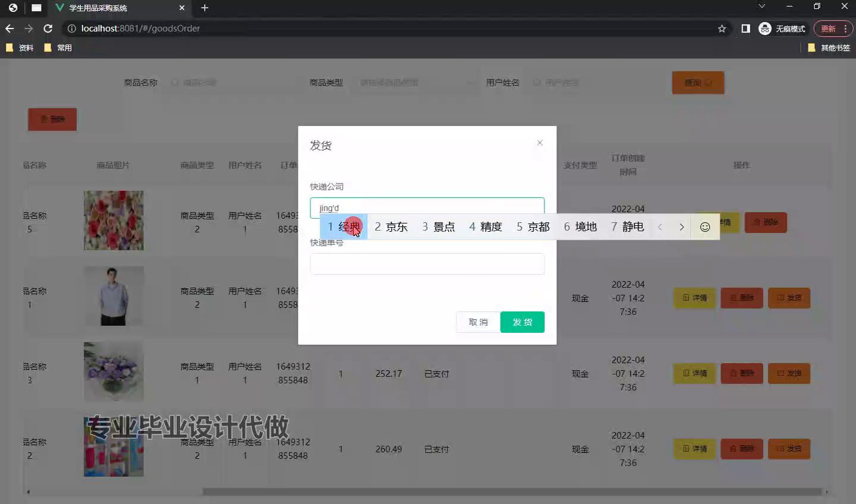Open the browser side panel icon
The width and height of the screenshot is (856, 504).
coord(745,29)
